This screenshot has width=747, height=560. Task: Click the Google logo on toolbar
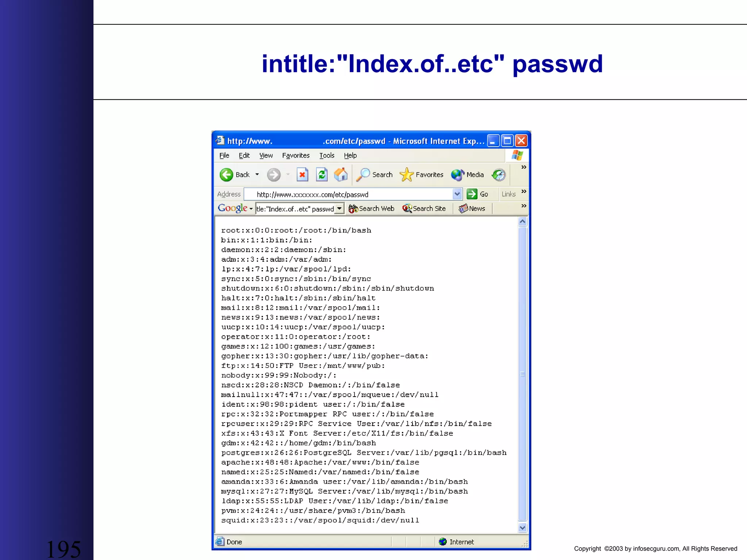[x=233, y=208]
